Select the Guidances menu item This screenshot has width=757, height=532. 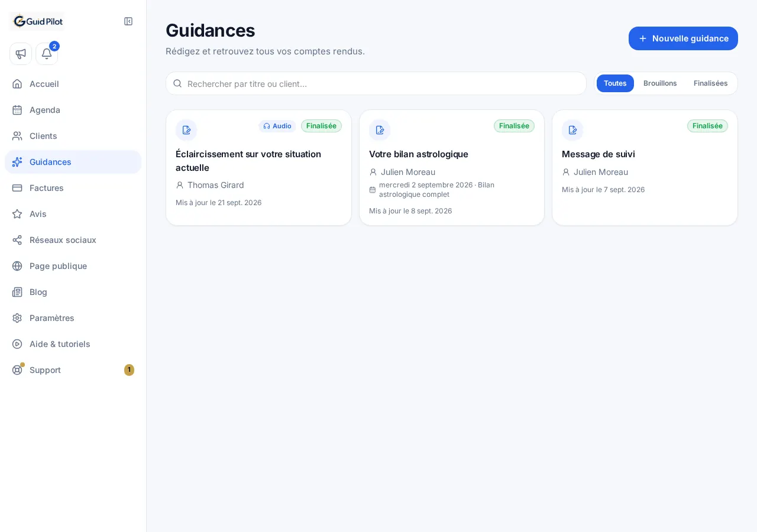(x=73, y=162)
